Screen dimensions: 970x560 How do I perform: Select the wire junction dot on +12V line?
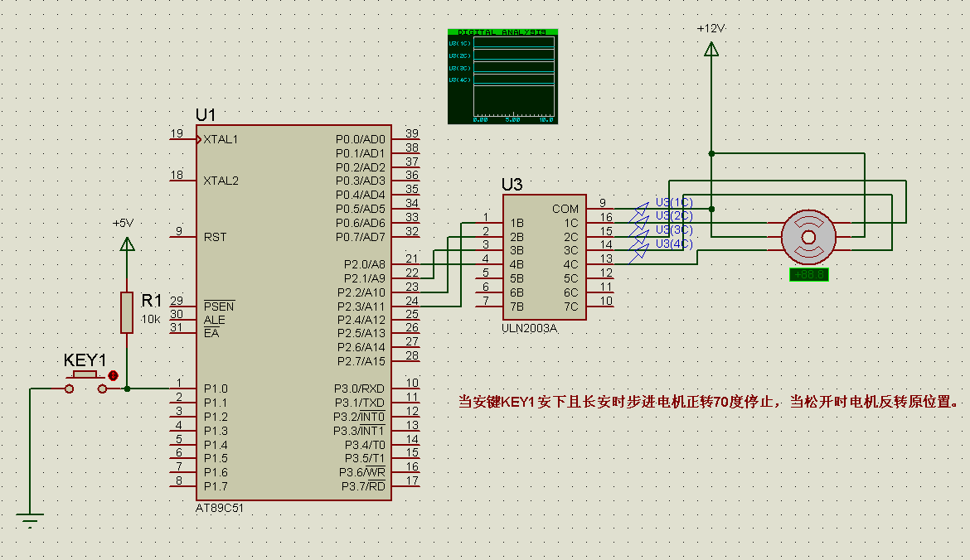coord(711,153)
